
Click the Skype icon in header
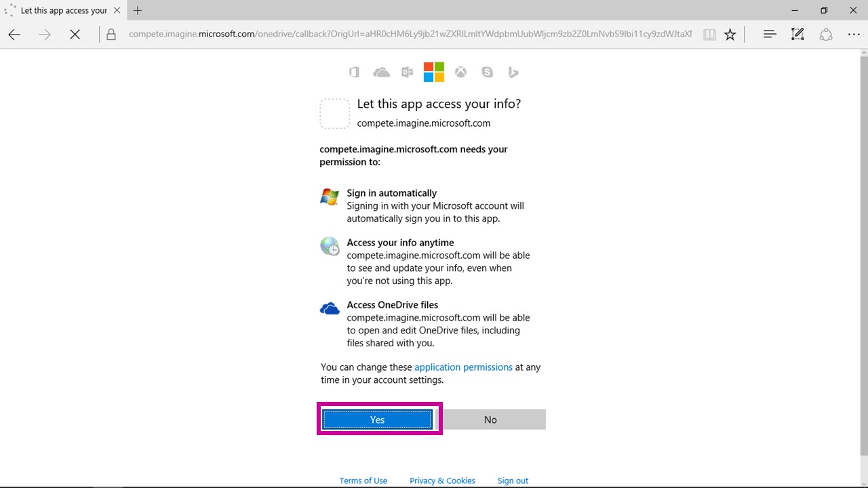pyautogui.click(x=487, y=72)
